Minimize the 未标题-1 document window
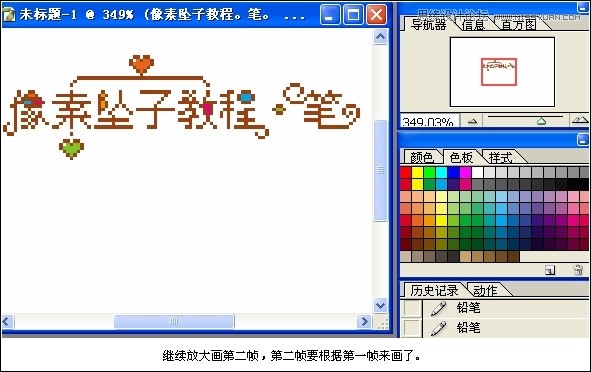The height and width of the screenshot is (372, 591). (x=330, y=15)
